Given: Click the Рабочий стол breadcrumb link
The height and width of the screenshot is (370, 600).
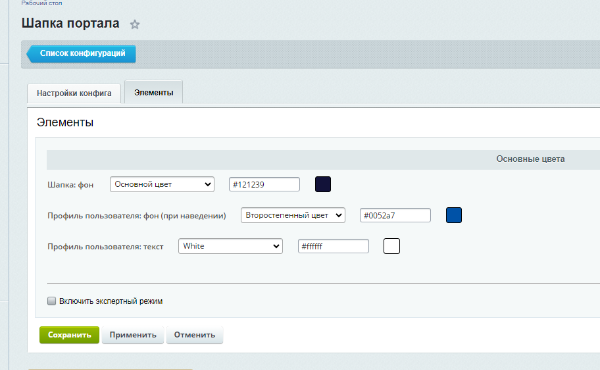Looking at the screenshot, I should 42,3.
